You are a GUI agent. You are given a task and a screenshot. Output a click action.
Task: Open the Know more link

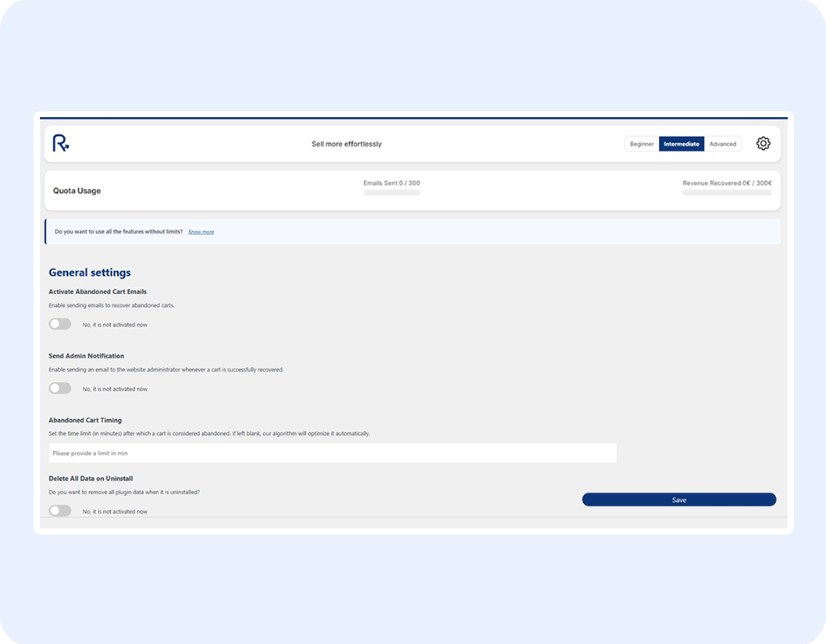click(x=201, y=231)
